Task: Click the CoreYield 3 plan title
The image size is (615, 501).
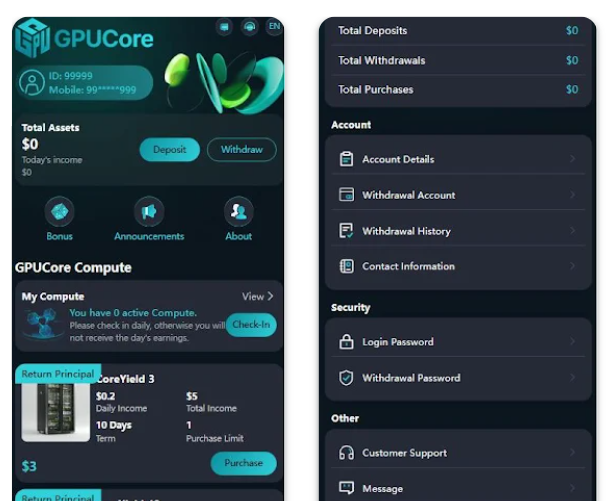Action: click(x=125, y=379)
